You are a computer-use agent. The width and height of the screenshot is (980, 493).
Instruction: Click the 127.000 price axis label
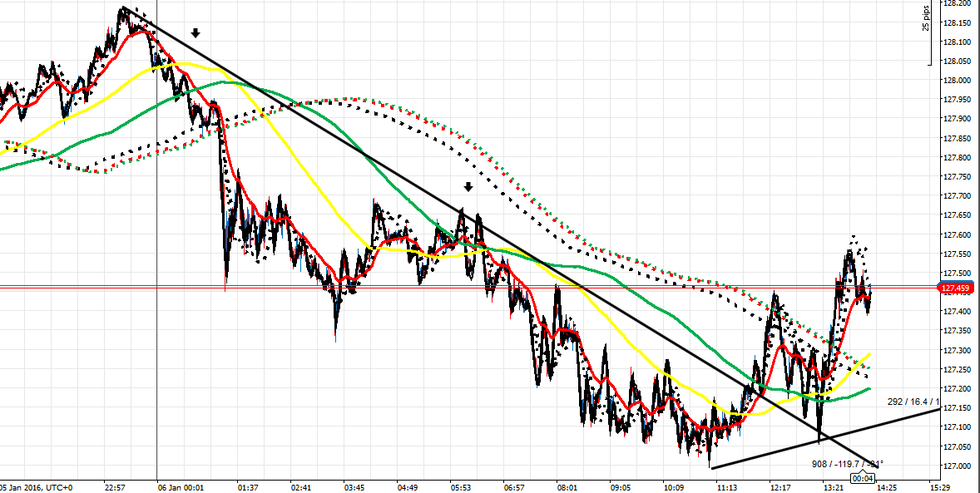[958, 466]
